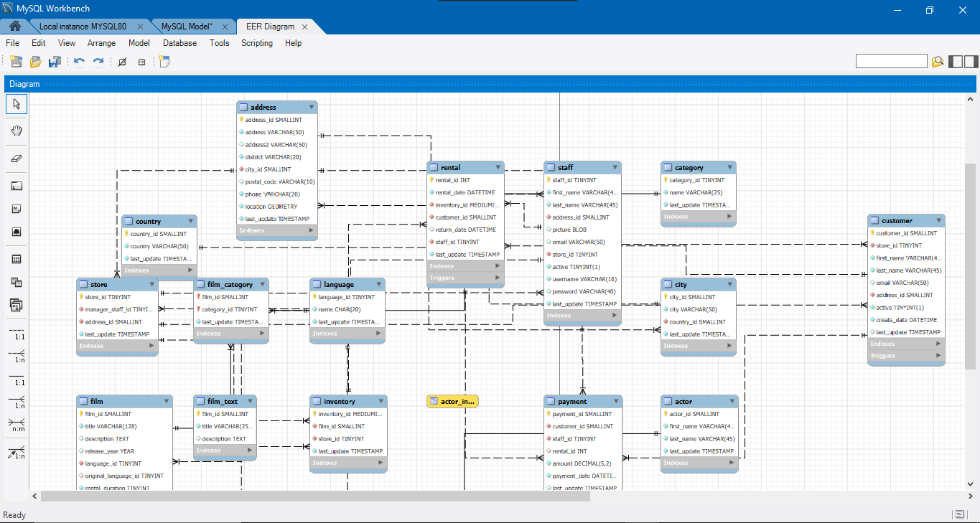Go to the Home tab icon
Screen dimensions: 980x523
[14, 26]
